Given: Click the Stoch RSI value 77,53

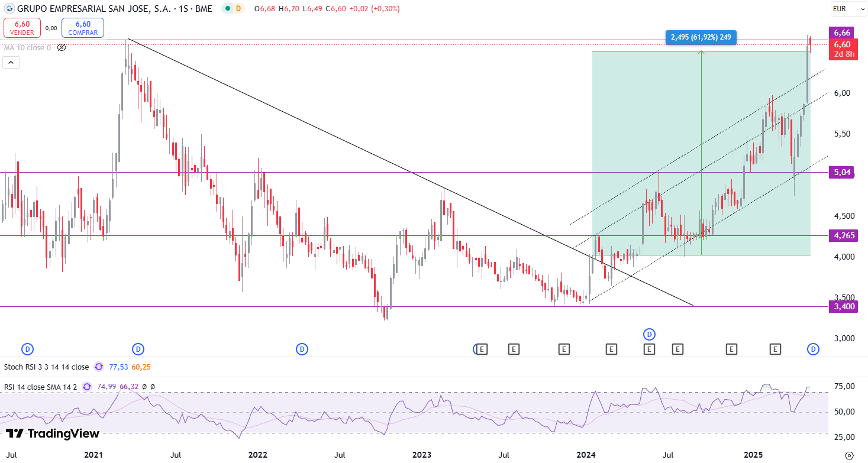Looking at the screenshot, I should [118, 367].
